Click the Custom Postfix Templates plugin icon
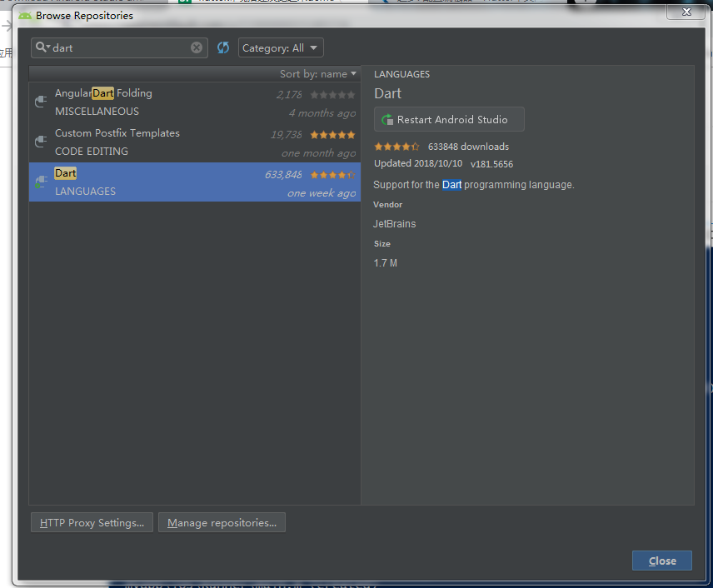 click(41, 142)
